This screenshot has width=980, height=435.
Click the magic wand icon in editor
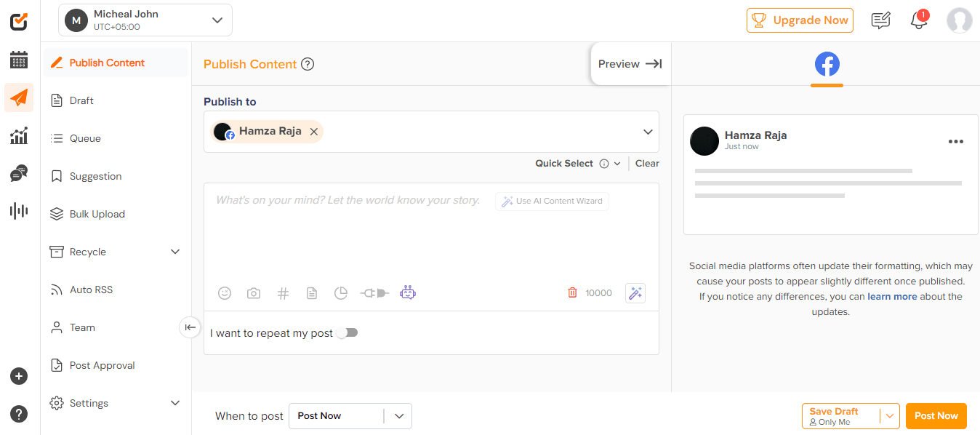click(635, 293)
